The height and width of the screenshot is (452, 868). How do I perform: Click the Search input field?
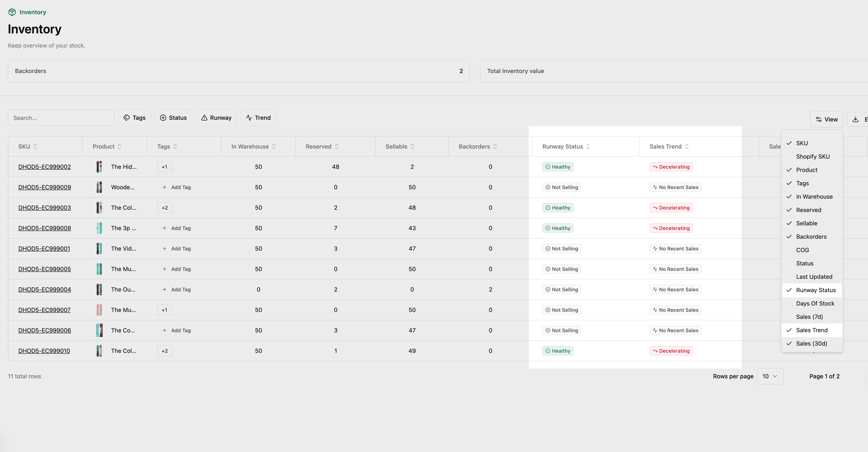pos(61,118)
